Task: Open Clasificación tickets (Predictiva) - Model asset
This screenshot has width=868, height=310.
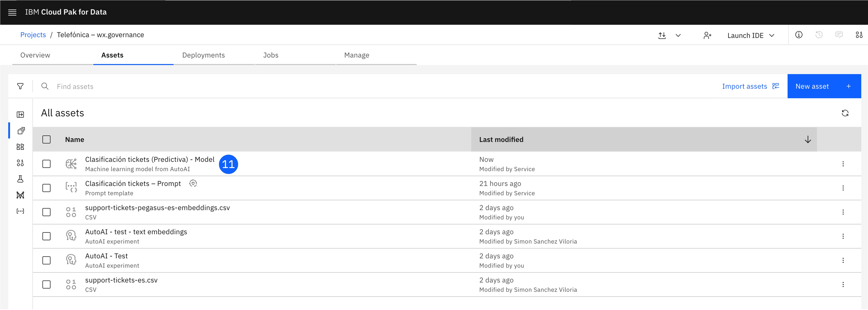Action: coord(150,160)
